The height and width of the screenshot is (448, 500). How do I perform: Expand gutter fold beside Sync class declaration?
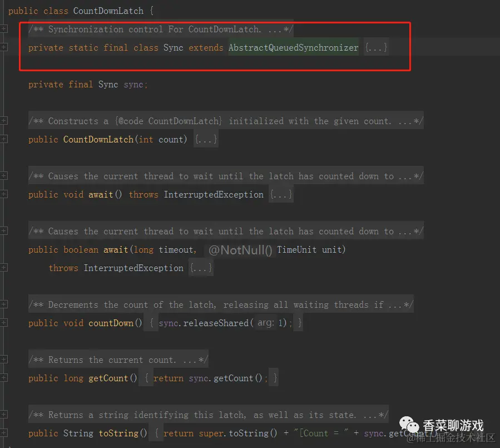point(3,47)
